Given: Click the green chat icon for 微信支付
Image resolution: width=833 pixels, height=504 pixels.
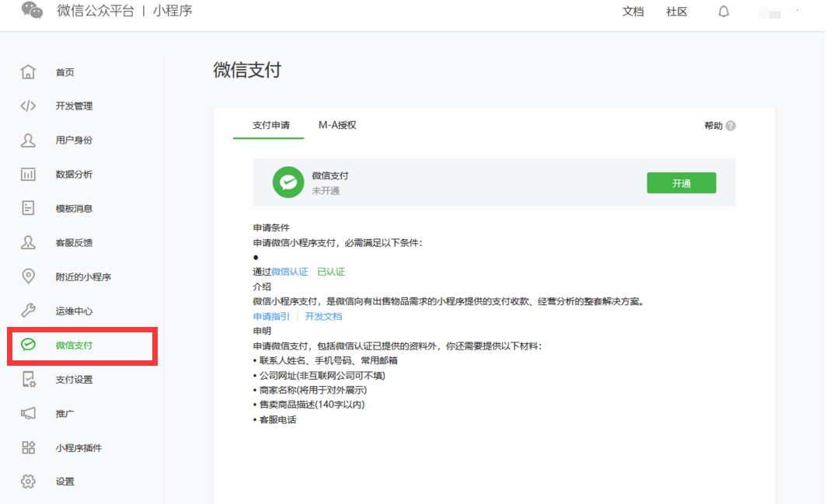Looking at the screenshot, I should coord(28,345).
